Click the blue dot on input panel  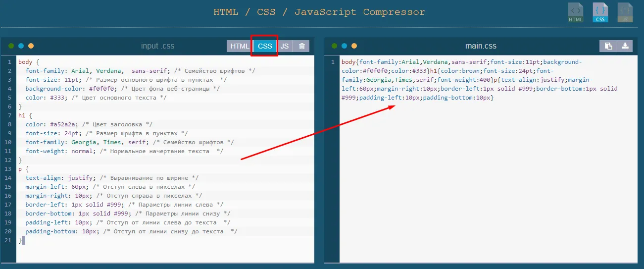pyautogui.click(x=21, y=46)
